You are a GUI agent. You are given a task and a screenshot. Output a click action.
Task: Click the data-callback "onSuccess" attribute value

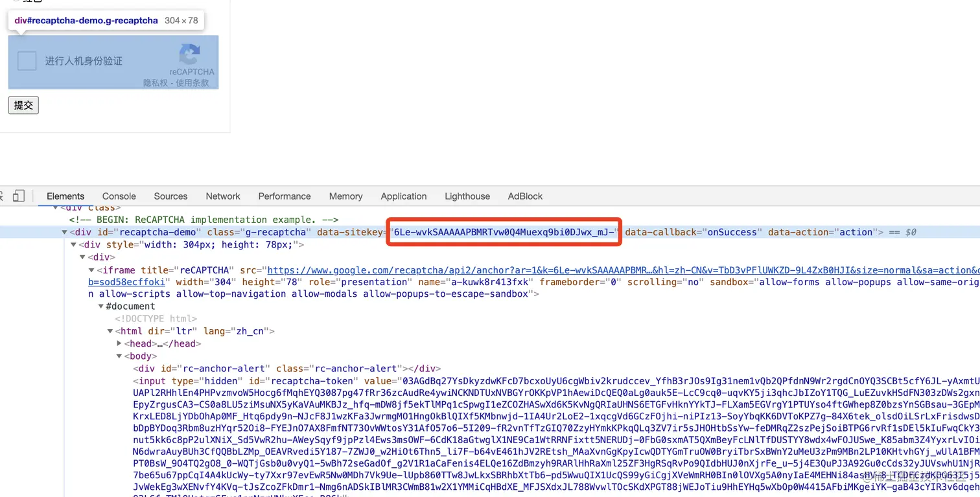tap(731, 232)
